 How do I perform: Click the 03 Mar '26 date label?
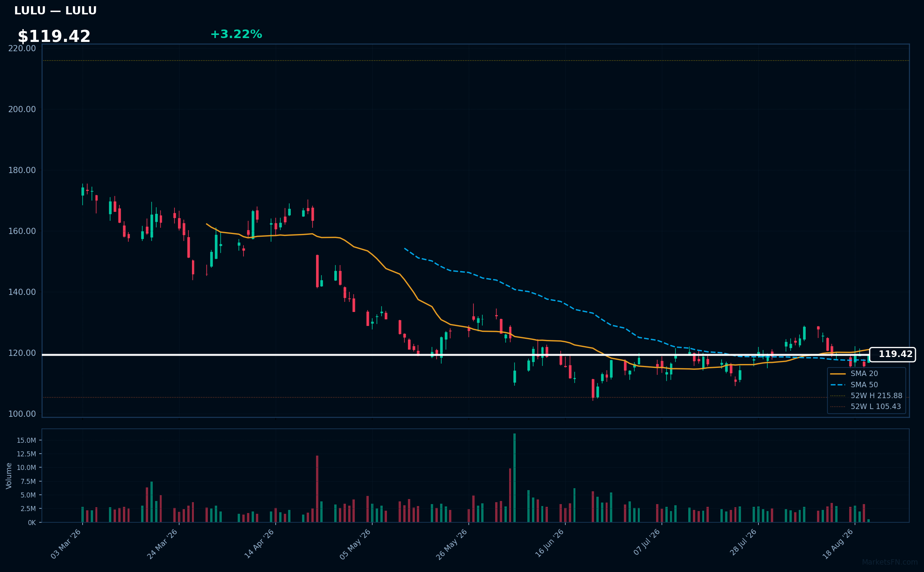click(x=66, y=544)
